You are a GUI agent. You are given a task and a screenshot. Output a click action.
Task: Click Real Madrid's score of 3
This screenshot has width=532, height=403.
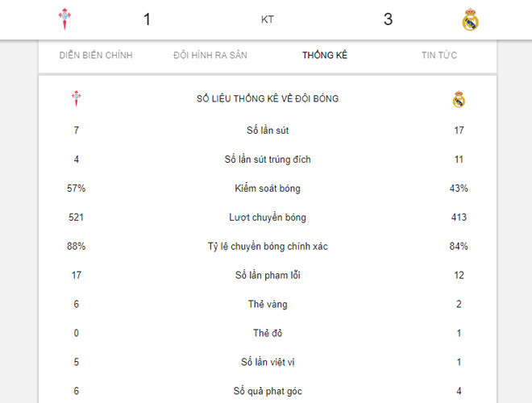coord(389,19)
